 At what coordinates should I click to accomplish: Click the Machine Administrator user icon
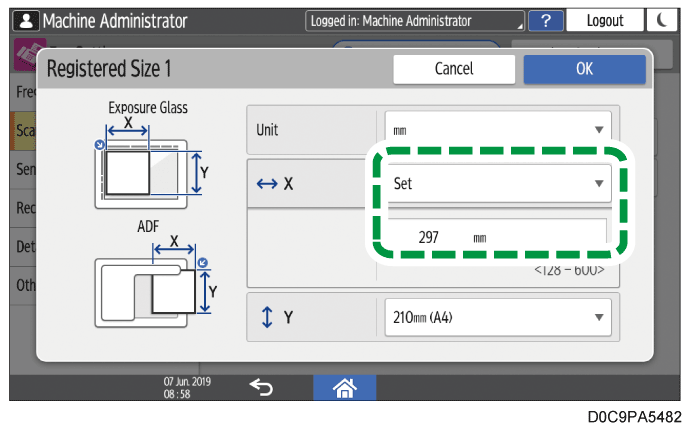click(19, 20)
